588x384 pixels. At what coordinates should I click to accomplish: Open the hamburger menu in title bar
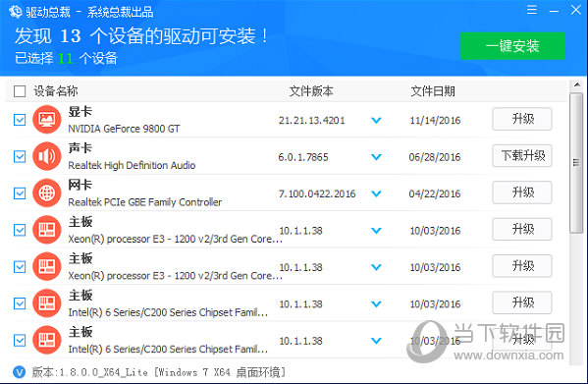(532, 10)
